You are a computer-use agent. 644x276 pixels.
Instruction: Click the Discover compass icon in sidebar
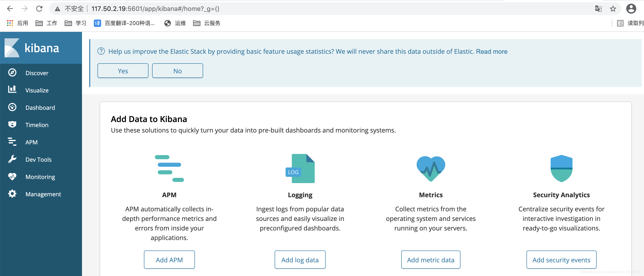(x=12, y=73)
